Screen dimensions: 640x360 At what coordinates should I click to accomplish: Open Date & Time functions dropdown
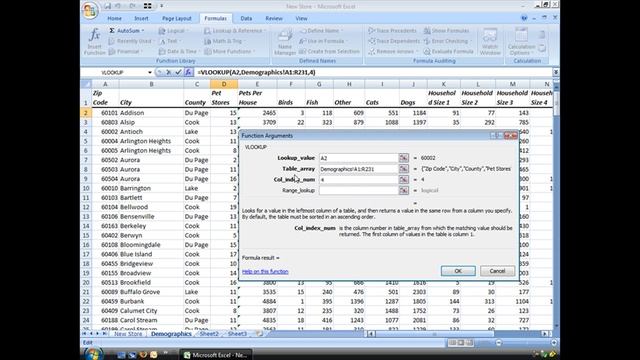[179, 51]
